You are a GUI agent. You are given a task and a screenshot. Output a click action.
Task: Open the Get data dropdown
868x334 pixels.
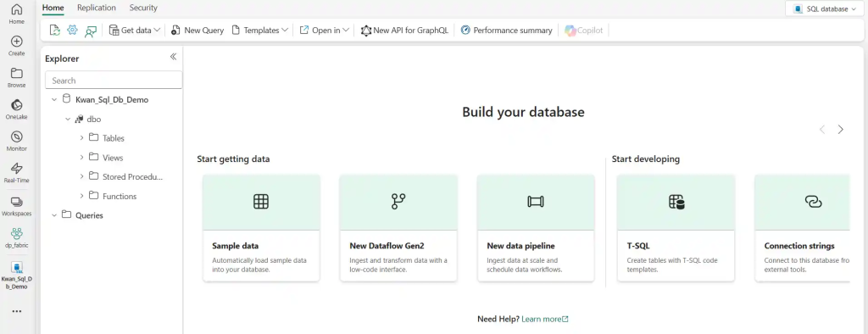[135, 31]
